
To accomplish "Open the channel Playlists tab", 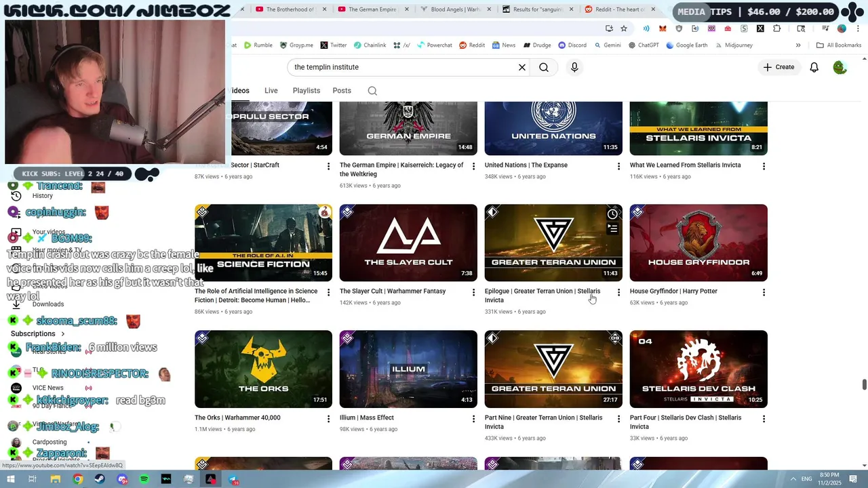I will 307,91.
